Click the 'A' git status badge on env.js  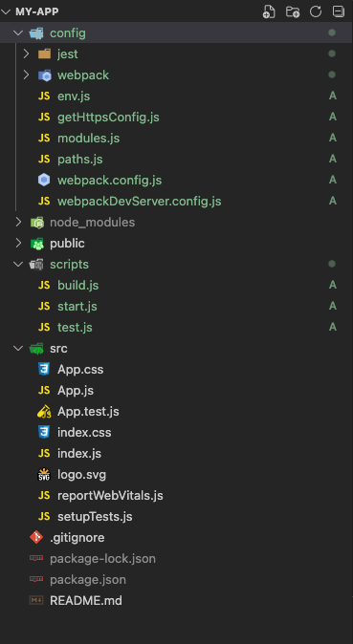pyautogui.click(x=332, y=97)
